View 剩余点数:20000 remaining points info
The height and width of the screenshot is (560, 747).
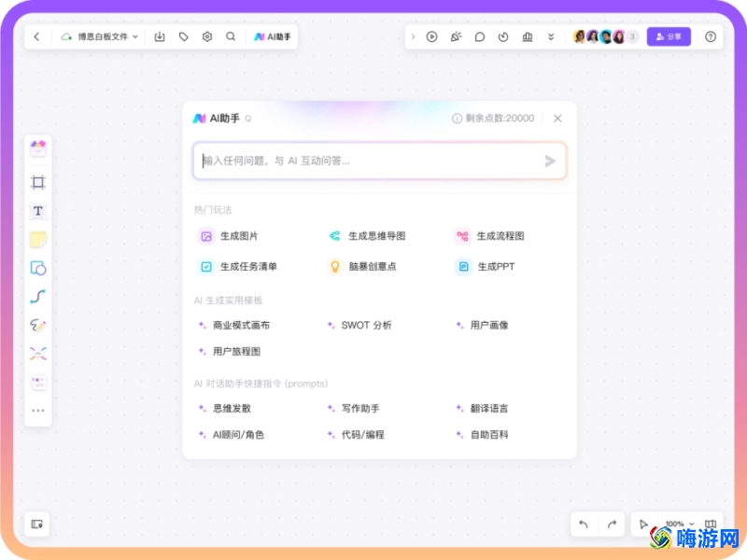tap(493, 119)
